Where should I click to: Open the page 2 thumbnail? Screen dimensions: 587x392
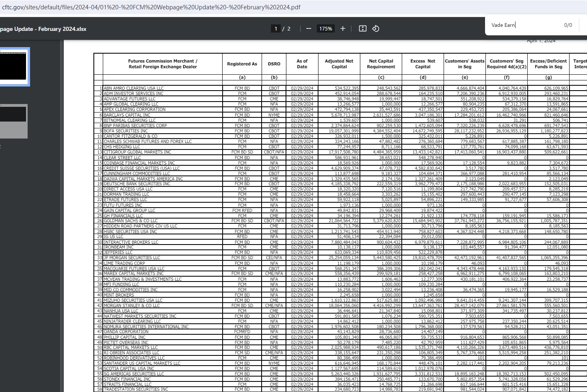click(x=13, y=121)
